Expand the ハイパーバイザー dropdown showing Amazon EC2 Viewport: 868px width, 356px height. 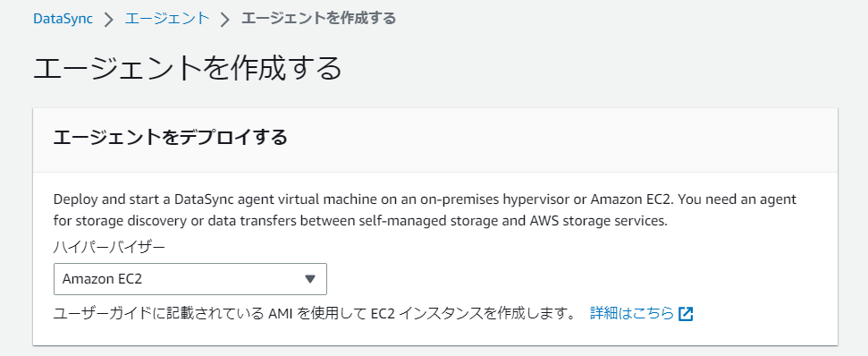click(x=190, y=279)
